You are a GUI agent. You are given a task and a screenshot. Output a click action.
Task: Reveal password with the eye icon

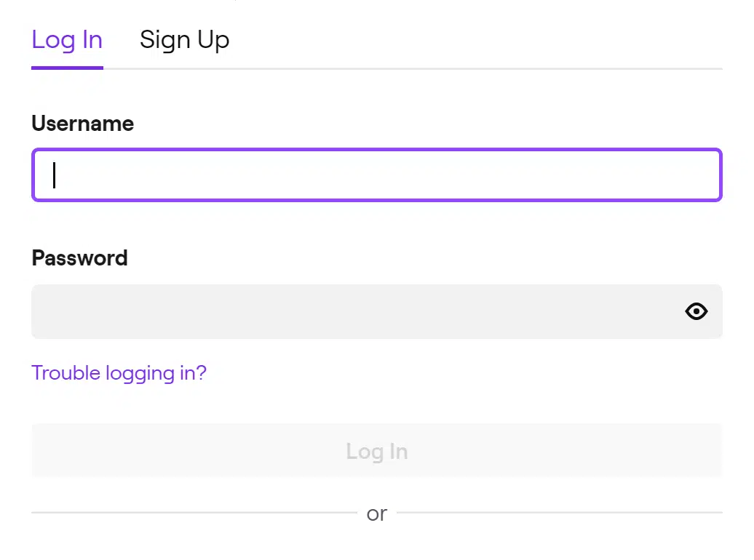[696, 311]
